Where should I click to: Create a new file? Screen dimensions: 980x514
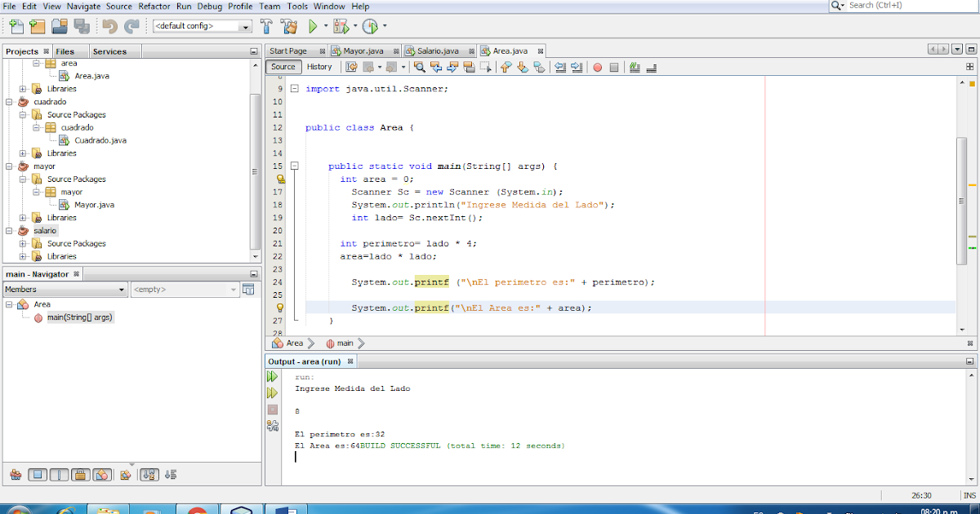click(x=15, y=25)
